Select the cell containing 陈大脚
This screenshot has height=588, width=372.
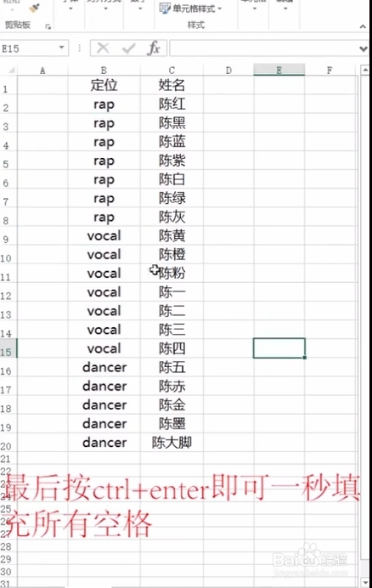coord(172,443)
